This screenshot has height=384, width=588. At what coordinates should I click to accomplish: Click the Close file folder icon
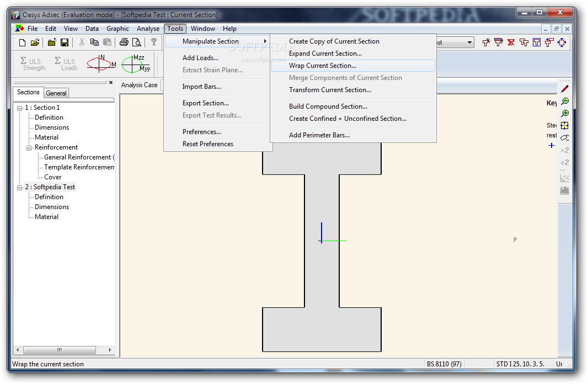52,42
